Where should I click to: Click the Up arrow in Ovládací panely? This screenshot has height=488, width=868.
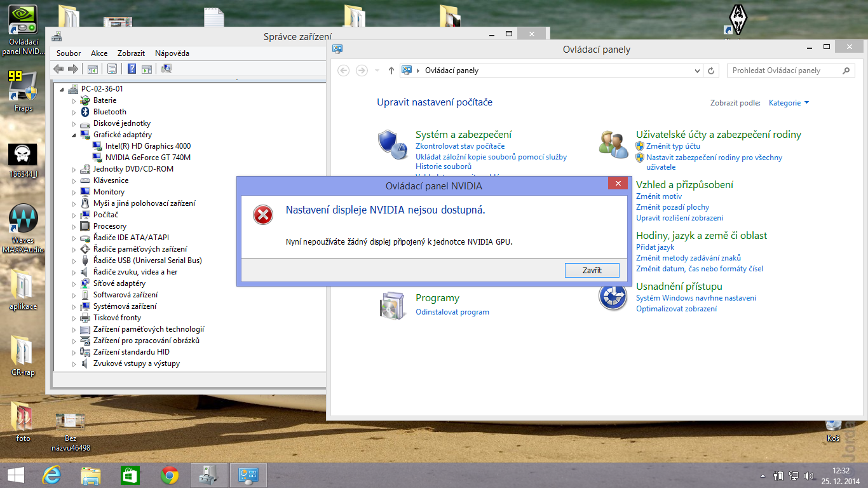coord(391,71)
